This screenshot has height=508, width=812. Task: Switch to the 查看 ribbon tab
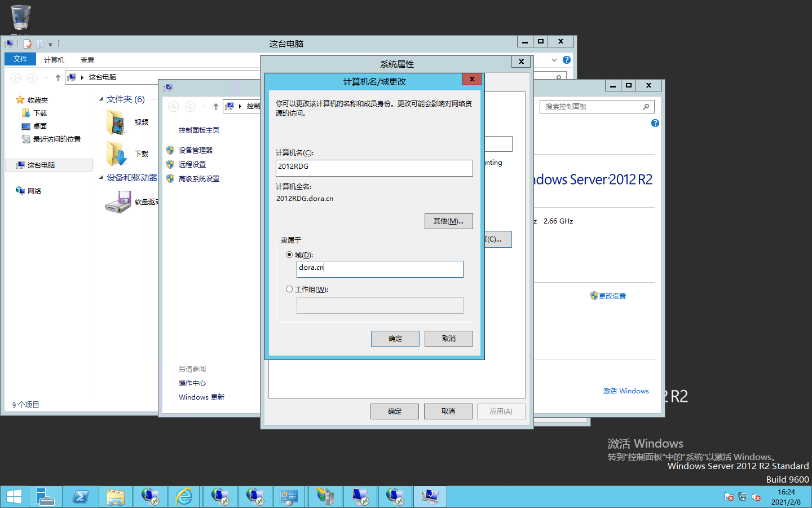87,60
